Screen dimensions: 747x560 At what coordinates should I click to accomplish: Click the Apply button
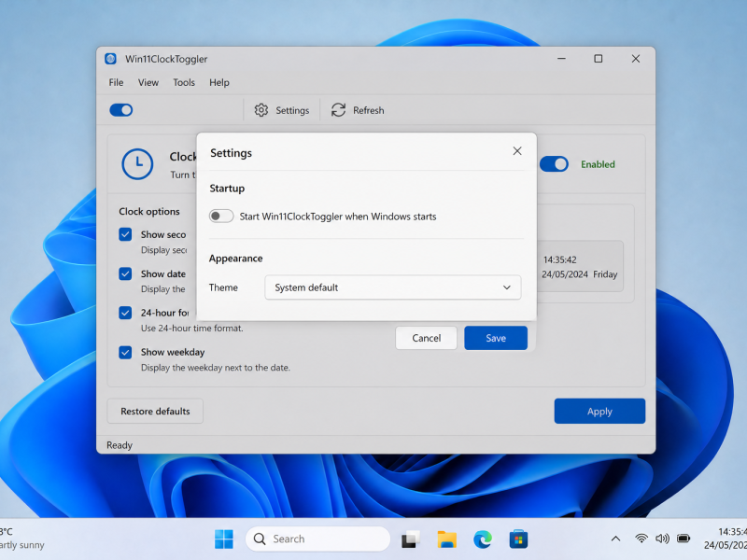(x=599, y=412)
